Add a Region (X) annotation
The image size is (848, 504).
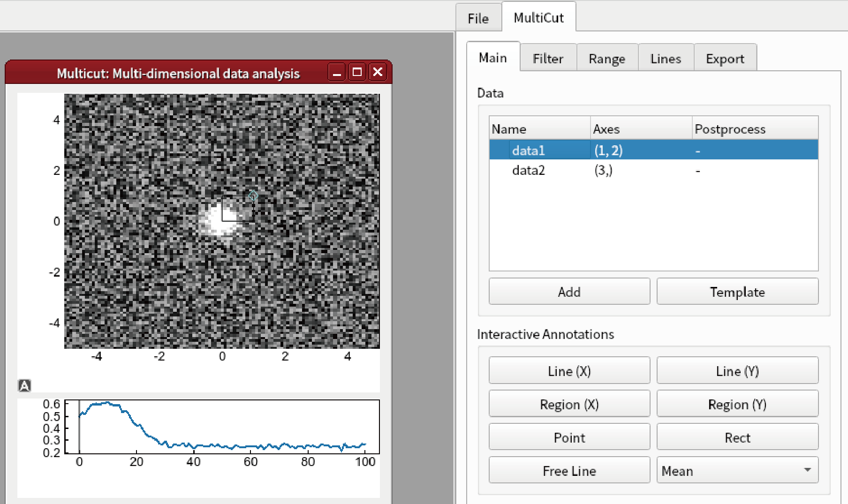point(569,404)
